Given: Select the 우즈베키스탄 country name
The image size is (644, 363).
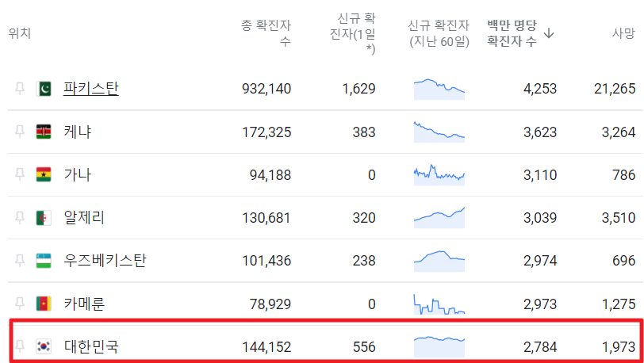Looking at the screenshot, I should [105, 260].
